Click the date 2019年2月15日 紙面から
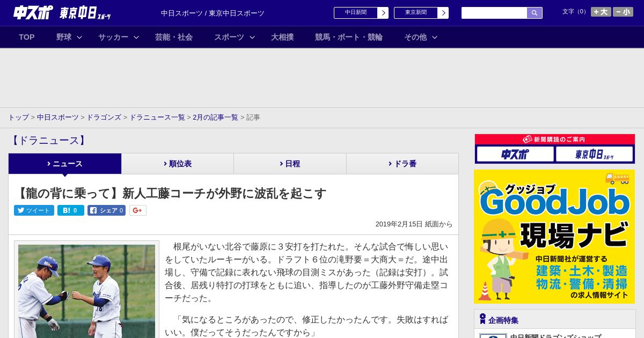The width and height of the screenshot is (644, 338). 414,224
